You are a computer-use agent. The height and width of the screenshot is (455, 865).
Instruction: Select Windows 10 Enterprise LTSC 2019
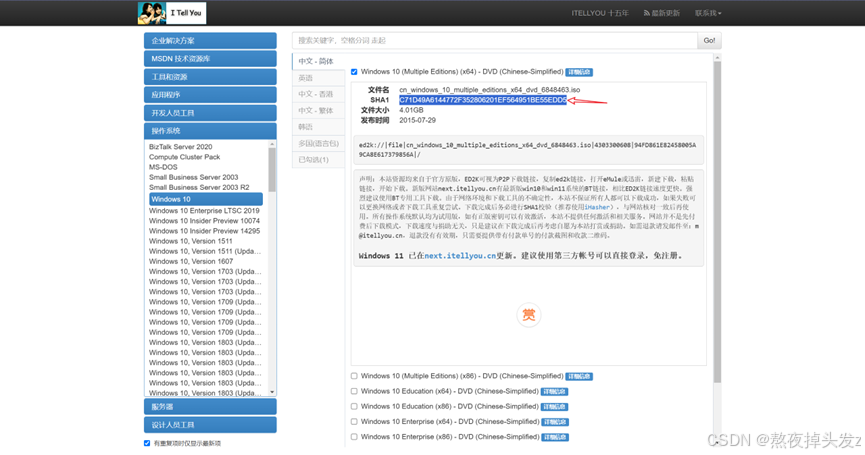pos(204,211)
